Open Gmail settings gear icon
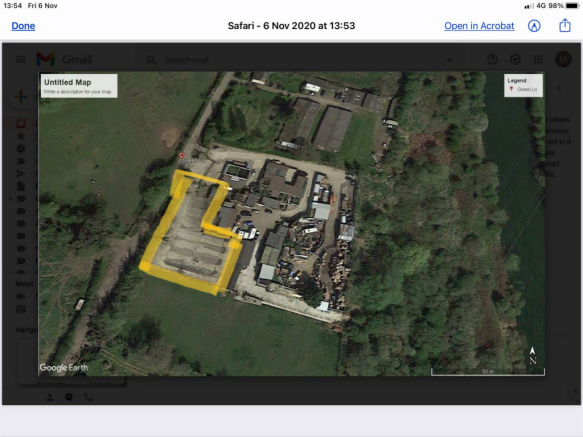583x437 pixels. (515, 59)
